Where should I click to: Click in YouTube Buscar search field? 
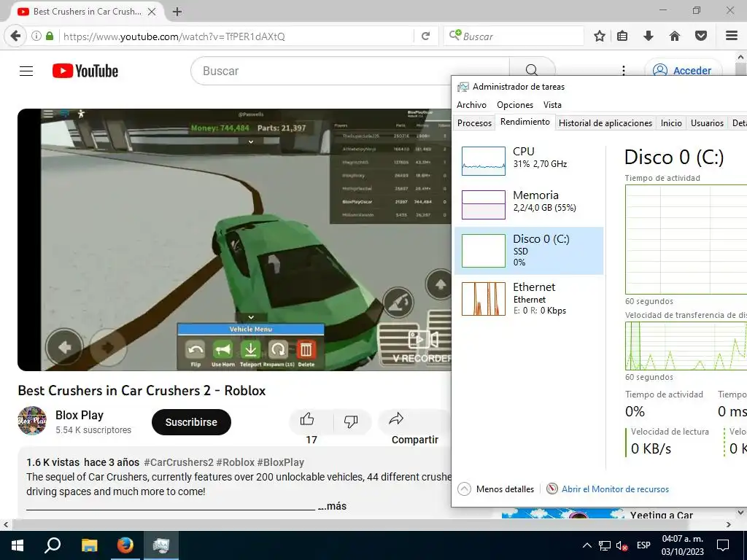pos(350,71)
